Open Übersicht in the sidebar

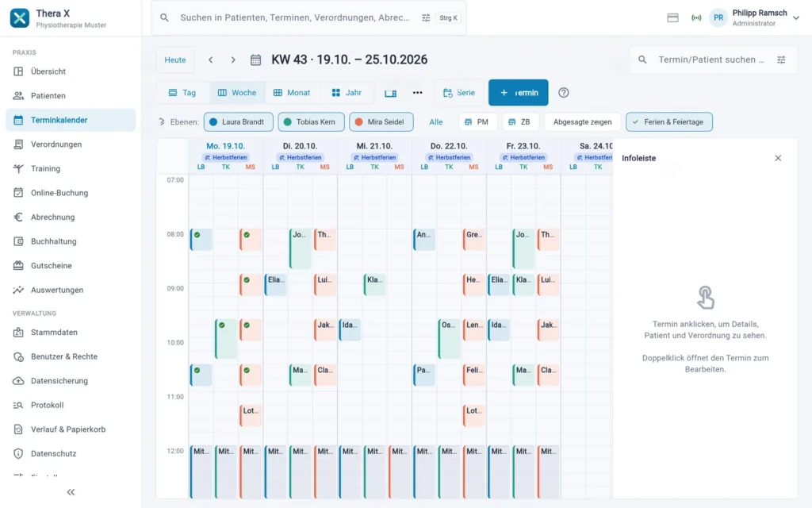click(71, 71)
